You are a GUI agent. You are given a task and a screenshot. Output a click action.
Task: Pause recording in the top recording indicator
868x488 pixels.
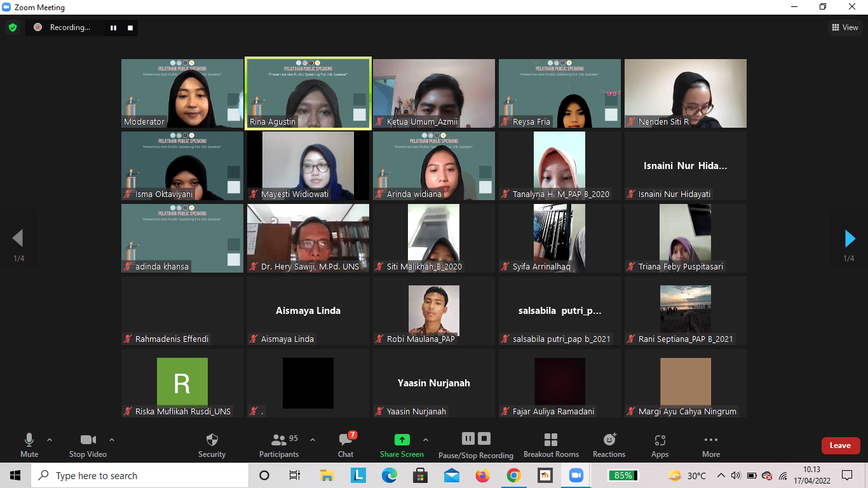(114, 27)
